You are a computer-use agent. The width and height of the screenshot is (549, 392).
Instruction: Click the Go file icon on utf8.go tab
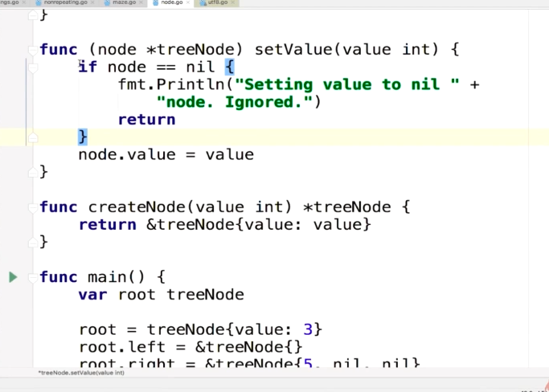click(202, 4)
